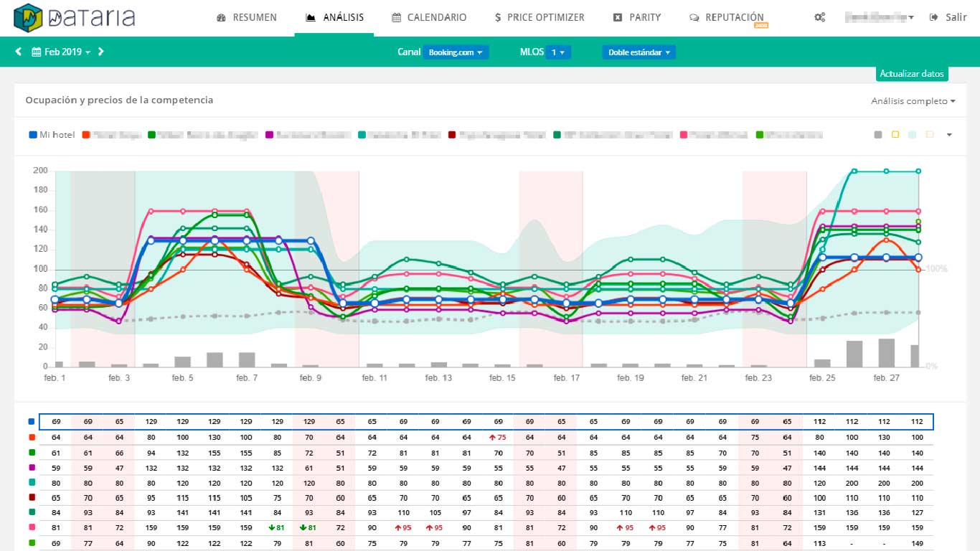The image size is (980, 551).
Task: Expand the legend options arrow
Action: tap(950, 135)
